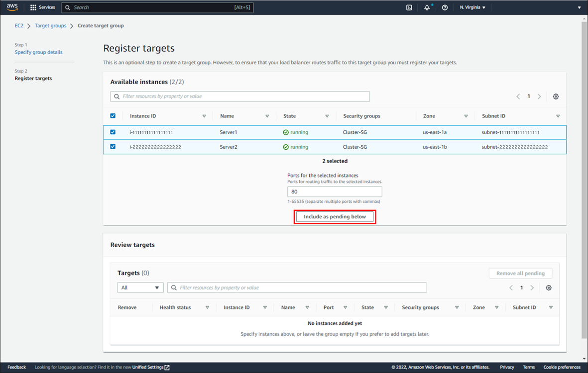Open the N. Virginia region dropdown

pos(472,7)
